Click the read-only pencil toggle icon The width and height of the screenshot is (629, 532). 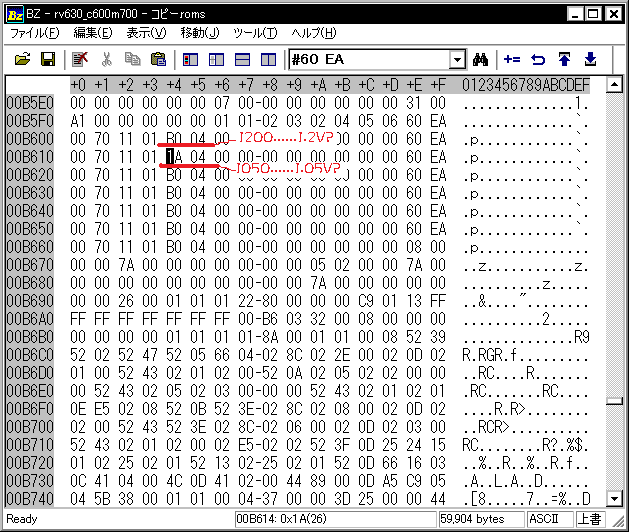coord(80,59)
